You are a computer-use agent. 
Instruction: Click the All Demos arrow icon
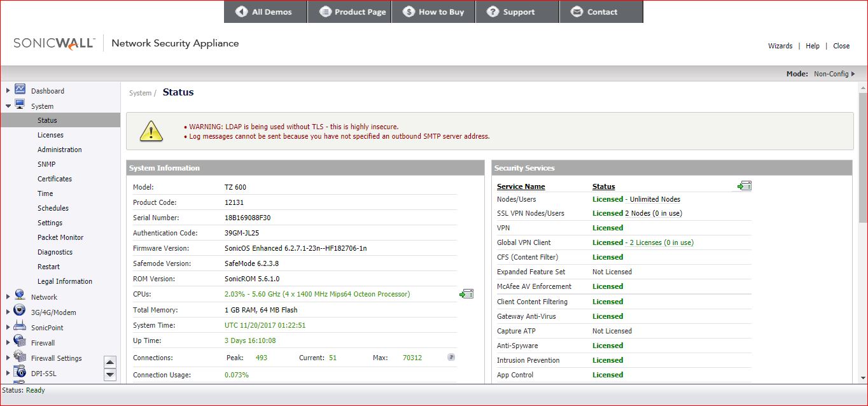coord(241,11)
